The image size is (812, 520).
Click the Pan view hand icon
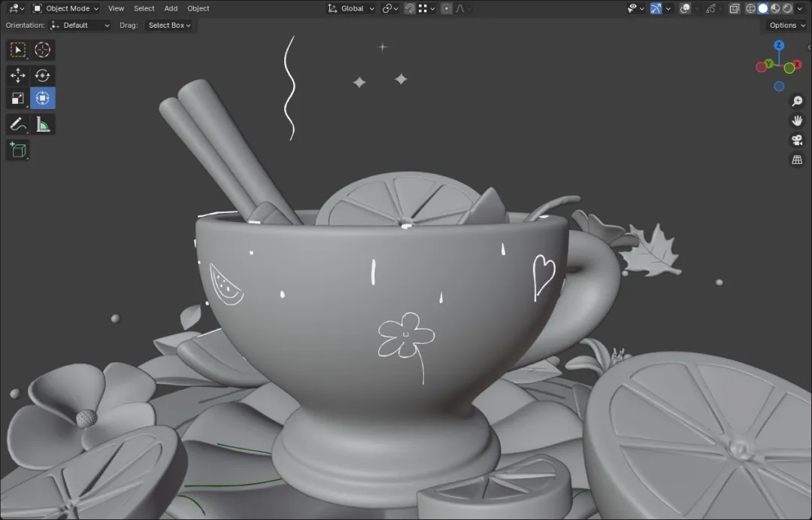click(797, 121)
